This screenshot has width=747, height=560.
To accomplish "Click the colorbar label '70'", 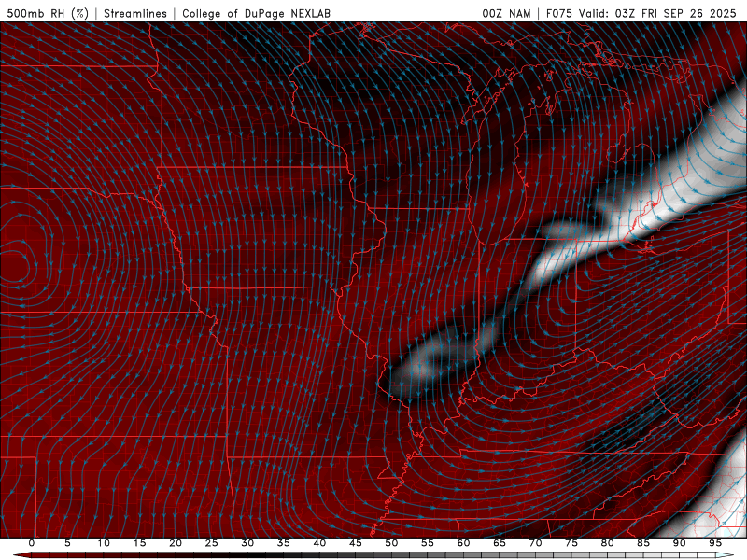I will pyautogui.click(x=535, y=543).
